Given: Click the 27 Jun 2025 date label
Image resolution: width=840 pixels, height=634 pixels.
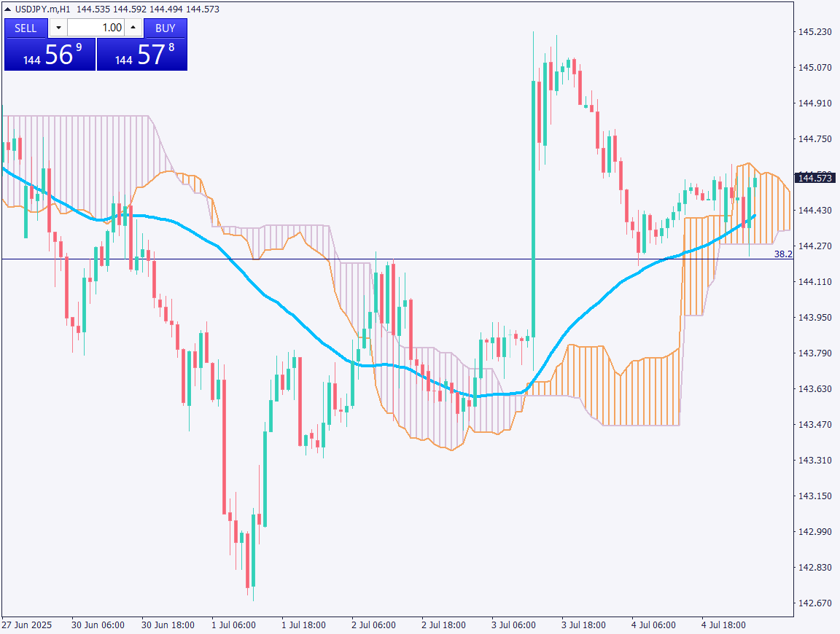Looking at the screenshot, I should [x=26, y=625].
